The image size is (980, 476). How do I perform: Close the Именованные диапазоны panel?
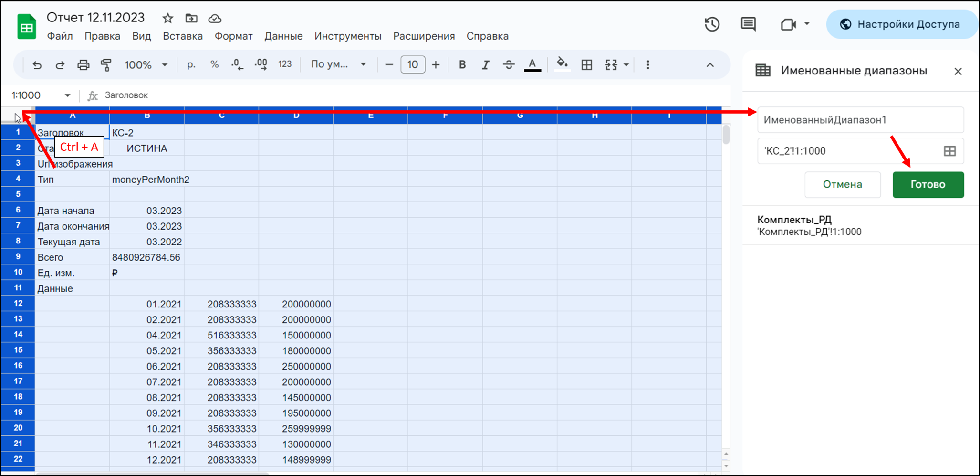[x=958, y=71]
